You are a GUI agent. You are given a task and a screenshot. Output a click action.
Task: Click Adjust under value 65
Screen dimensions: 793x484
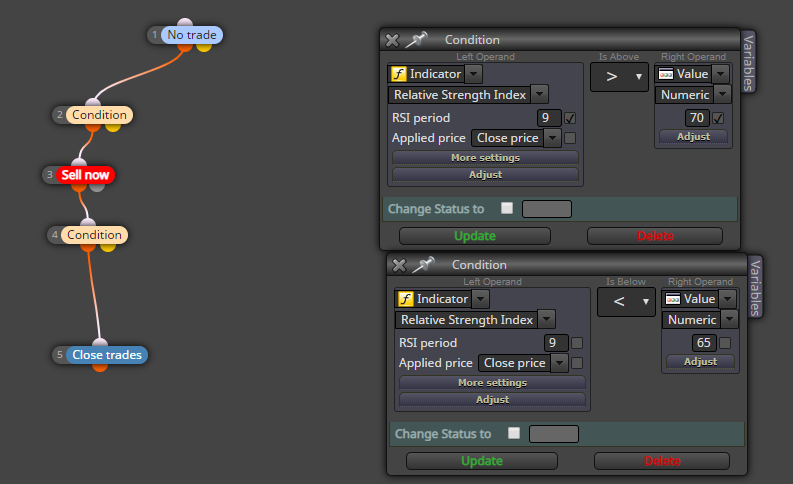point(700,362)
